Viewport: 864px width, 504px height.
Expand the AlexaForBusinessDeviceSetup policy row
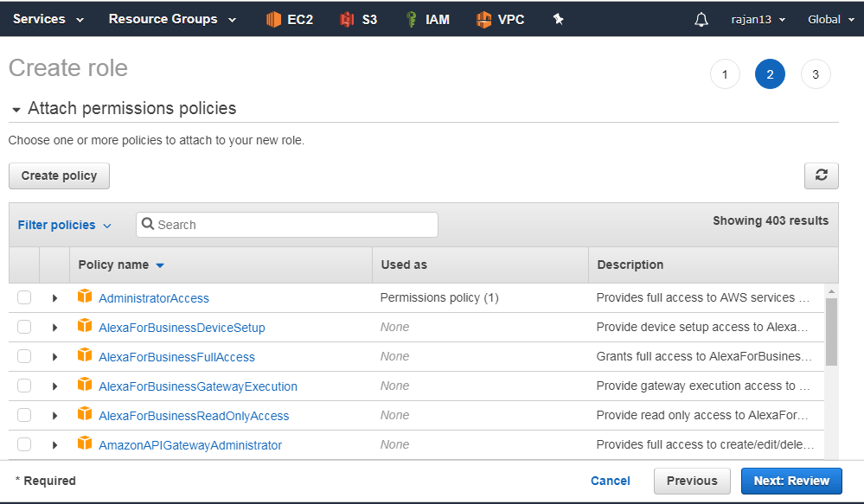coord(54,327)
